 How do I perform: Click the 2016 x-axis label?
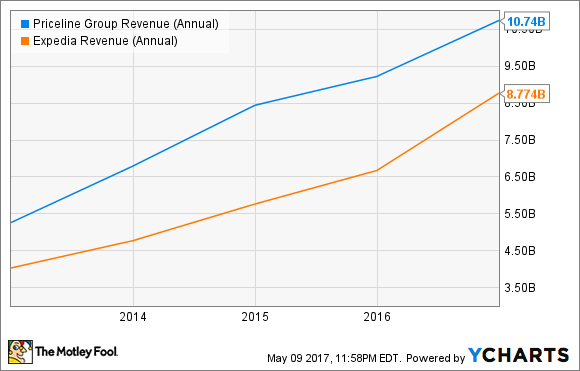point(377,317)
